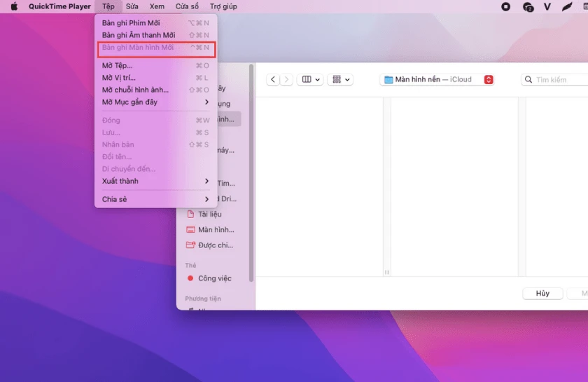Screen dimensions: 588x382
Task: Open the column view options dropdown
Action: click(310, 79)
